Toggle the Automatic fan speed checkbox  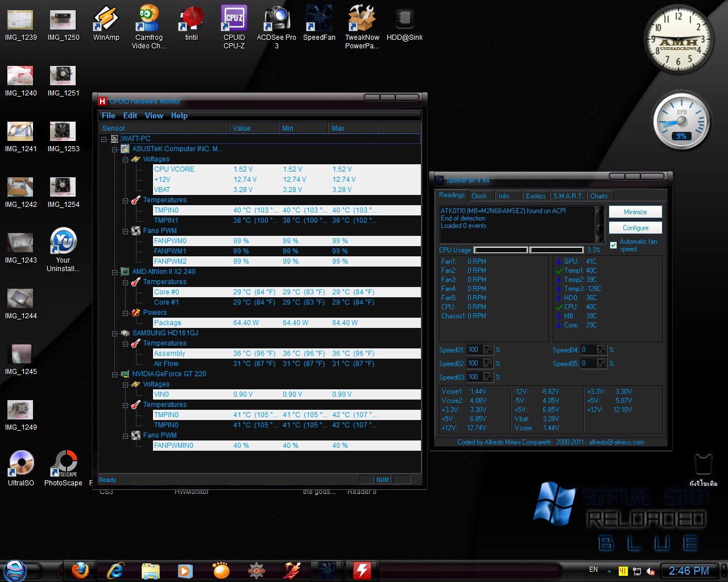coord(613,245)
